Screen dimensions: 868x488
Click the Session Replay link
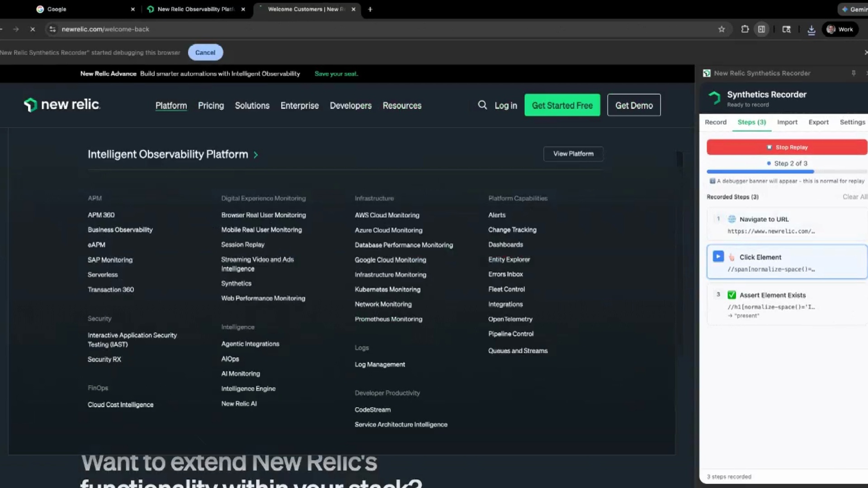coord(243,244)
